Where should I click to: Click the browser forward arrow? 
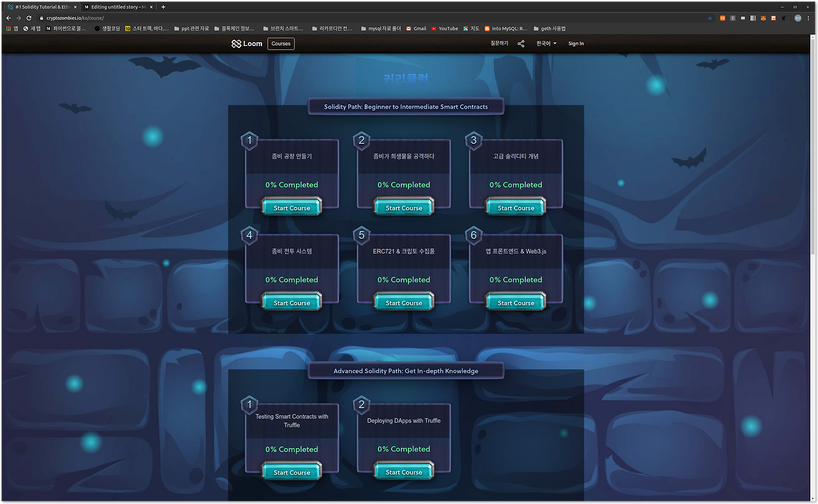(x=18, y=18)
